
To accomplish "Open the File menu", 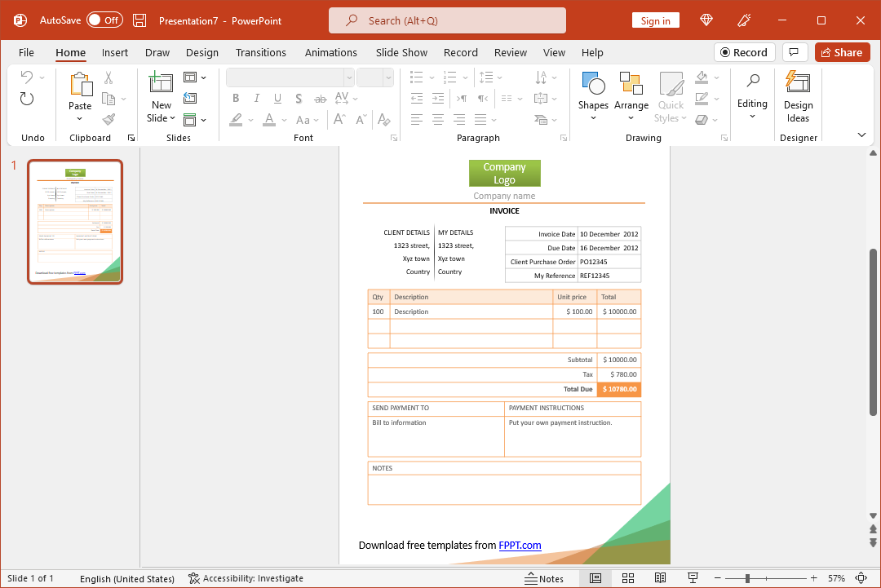I will pyautogui.click(x=26, y=52).
